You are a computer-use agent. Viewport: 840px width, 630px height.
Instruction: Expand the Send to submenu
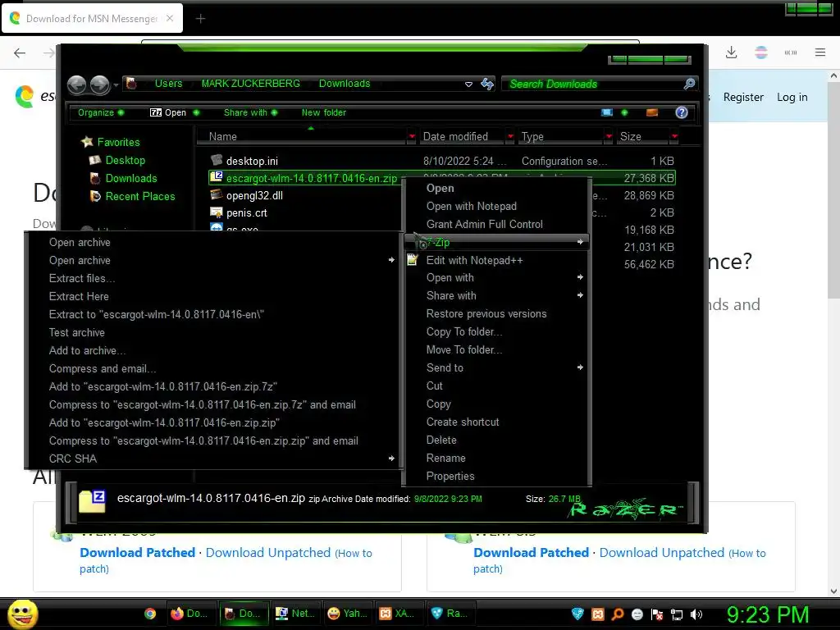(496, 368)
